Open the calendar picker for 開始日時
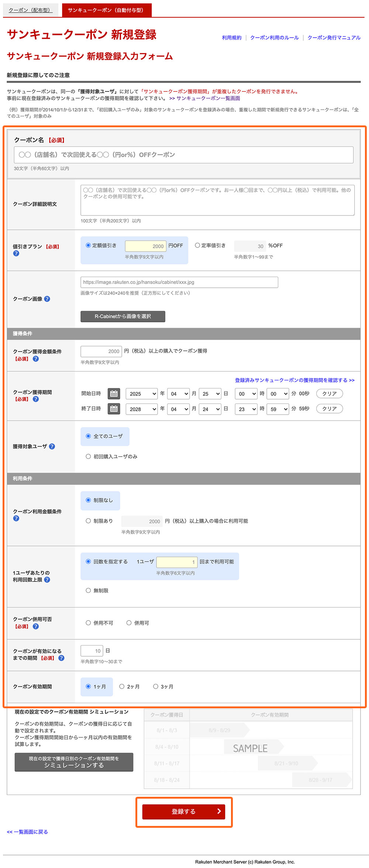Image resolution: width=369 pixels, height=868 pixels. click(114, 394)
